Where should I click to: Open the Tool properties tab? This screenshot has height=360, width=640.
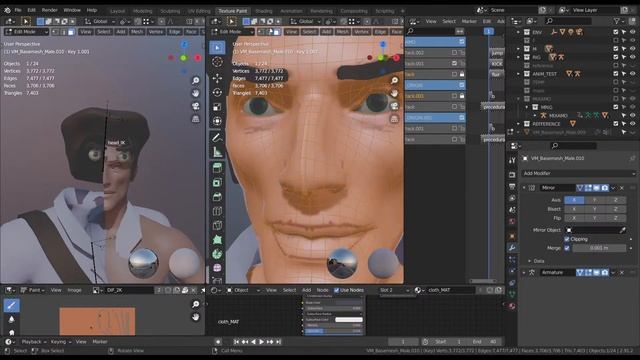(x=512, y=160)
